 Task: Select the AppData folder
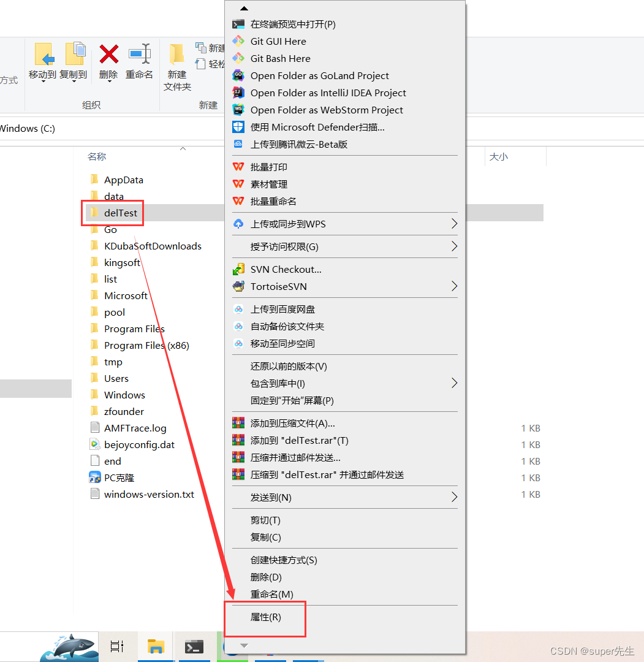(124, 180)
